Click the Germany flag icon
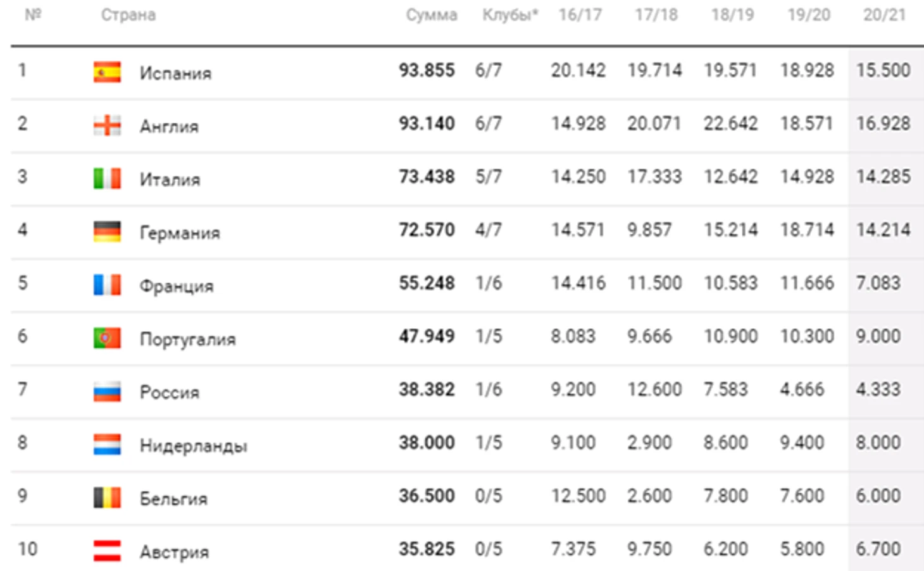Image resolution: width=924 pixels, height=571 pixels. click(107, 231)
